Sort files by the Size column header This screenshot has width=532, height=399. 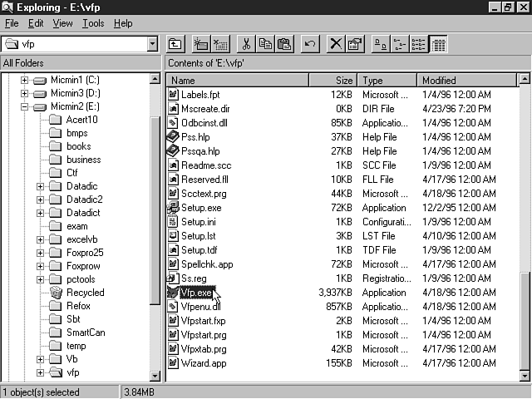coord(332,81)
